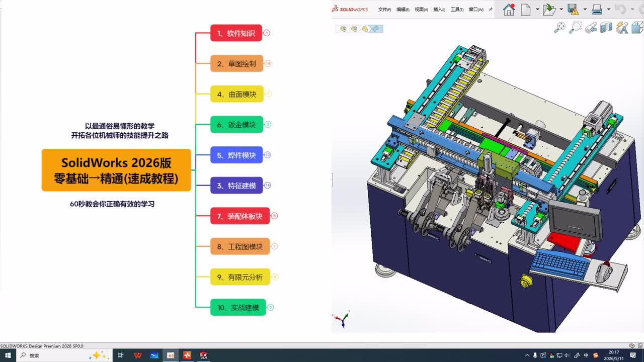Open the Windows Start menu
The height and width of the screenshot is (362, 644).
tap(8, 355)
